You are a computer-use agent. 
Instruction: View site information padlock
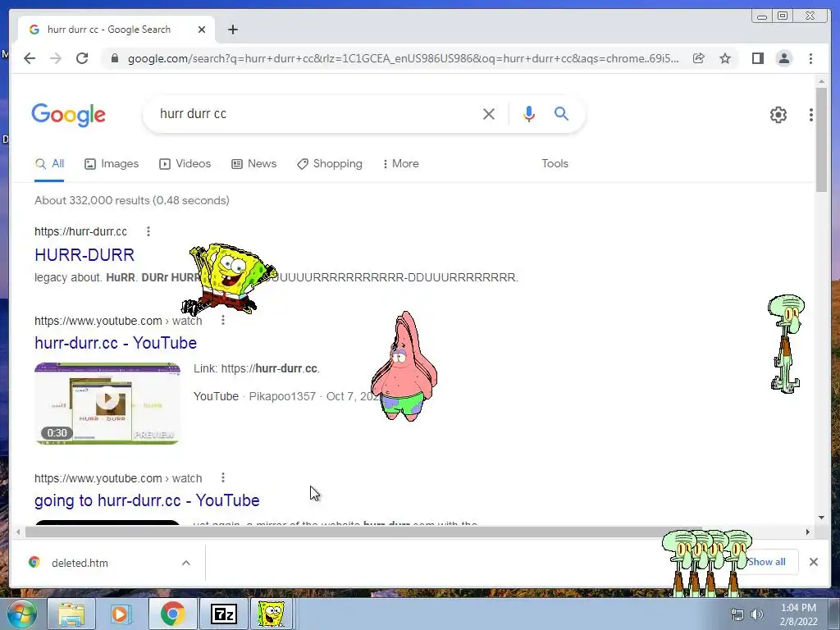(115, 58)
